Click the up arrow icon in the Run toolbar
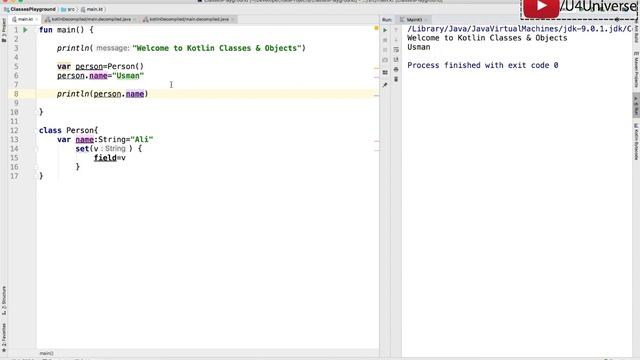This screenshot has height=360, width=640. (396, 30)
